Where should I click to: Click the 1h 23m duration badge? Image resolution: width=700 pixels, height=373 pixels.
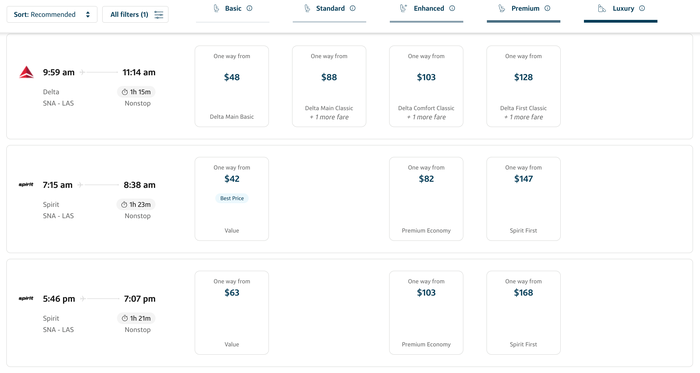137,204
